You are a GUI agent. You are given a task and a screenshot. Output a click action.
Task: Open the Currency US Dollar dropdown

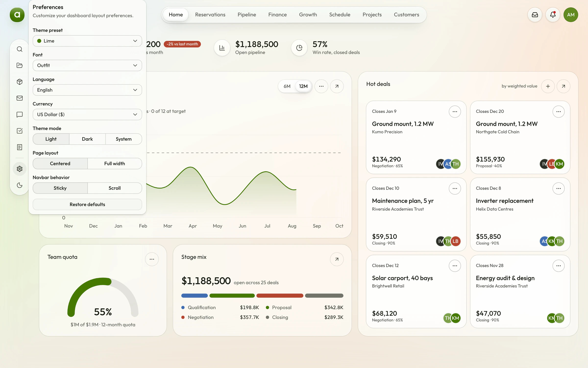(x=87, y=115)
